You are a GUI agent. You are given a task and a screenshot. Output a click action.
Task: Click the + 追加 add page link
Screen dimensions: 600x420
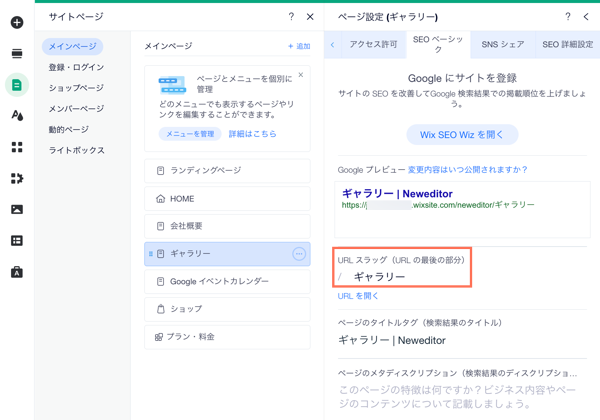pos(299,46)
